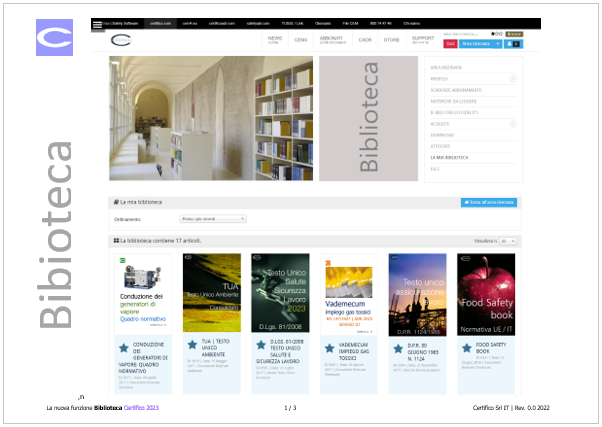
Task: Open the hamburger menu in the black bar
Action: point(98,24)
